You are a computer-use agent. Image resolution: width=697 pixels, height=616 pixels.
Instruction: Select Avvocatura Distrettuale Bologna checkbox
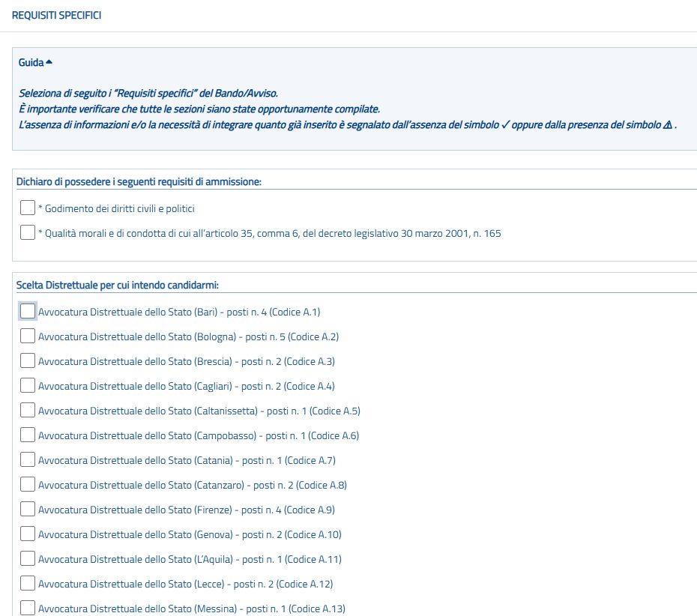coord(28,336)
